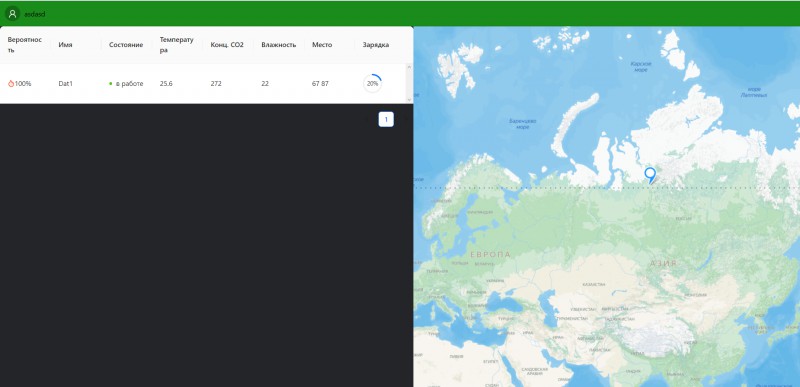Select the blue sensor pin on map

(x=649, y=175)
